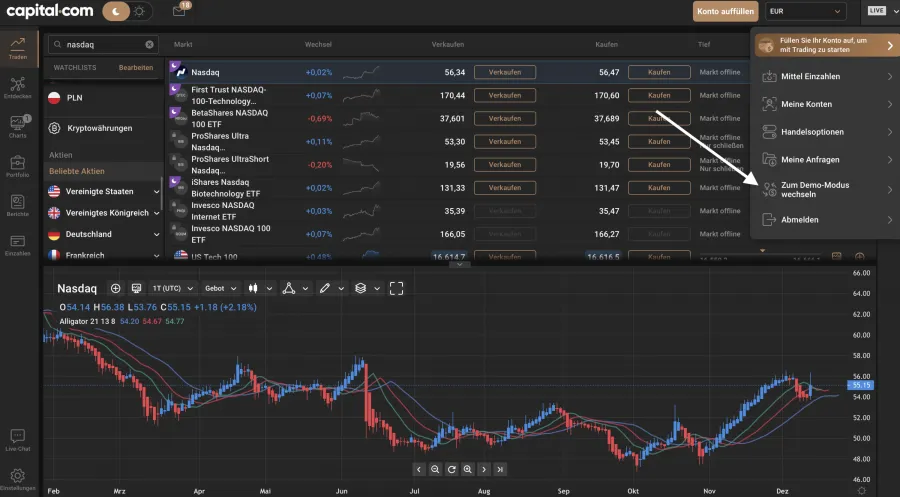Click the account funding banner
Viewport: 900px width, 497px height.
pyautogui.click(x=827, y=45)
